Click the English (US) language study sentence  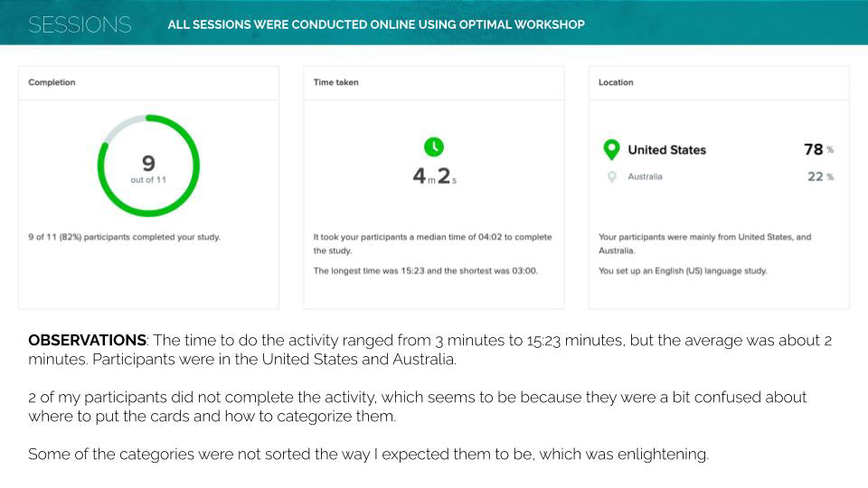point(683,270)
